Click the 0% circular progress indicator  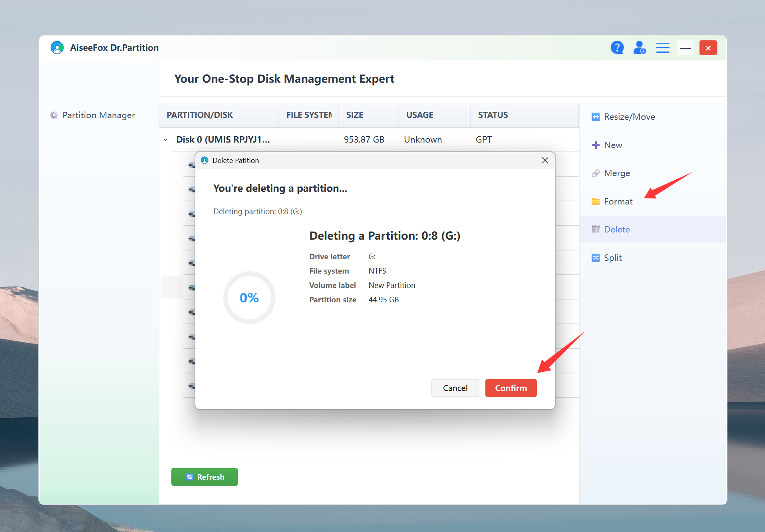pyautogui.click(x=249, y=298)
